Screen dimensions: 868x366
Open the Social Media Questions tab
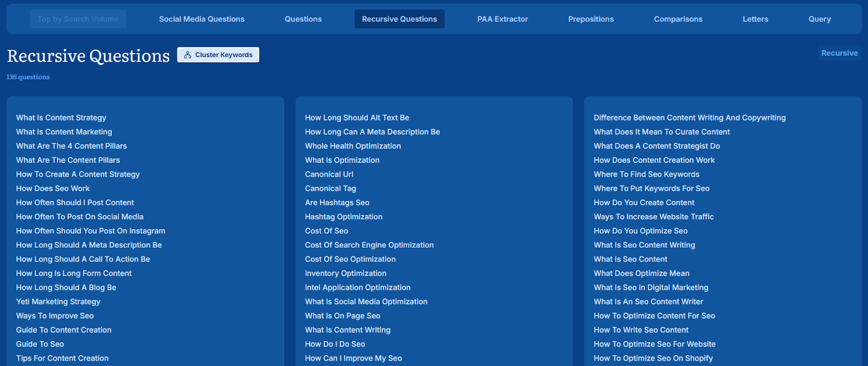(x=202, y=19)
